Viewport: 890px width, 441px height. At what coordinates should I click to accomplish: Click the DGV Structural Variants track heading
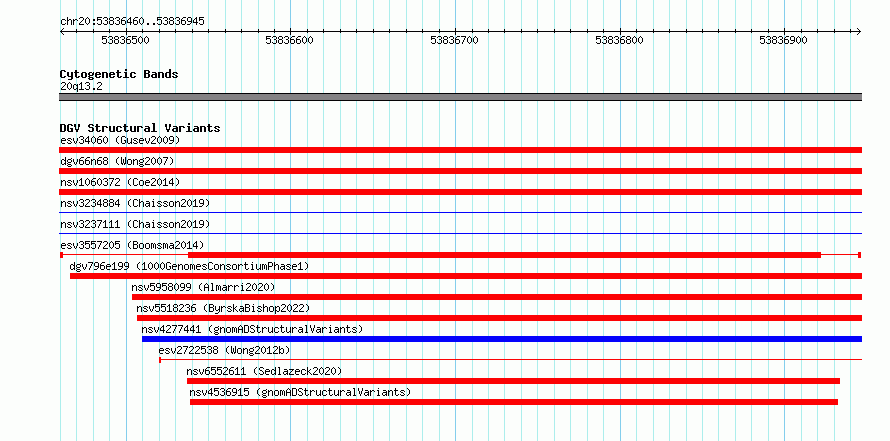point(140,128)
